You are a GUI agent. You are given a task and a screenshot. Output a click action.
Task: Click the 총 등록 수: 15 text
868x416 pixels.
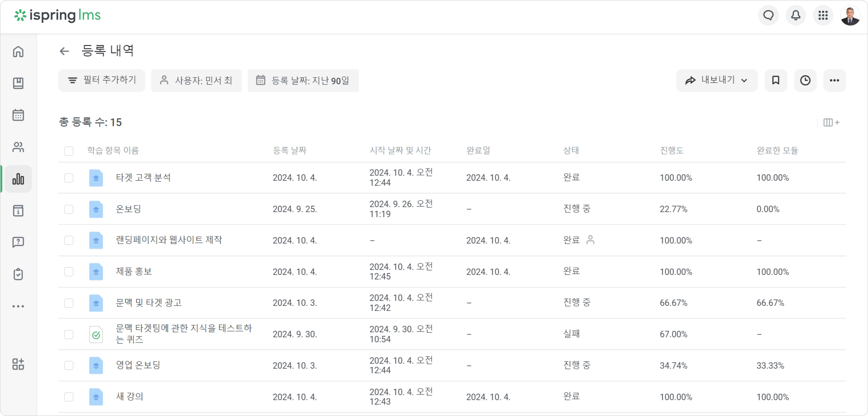pos(90,122)
